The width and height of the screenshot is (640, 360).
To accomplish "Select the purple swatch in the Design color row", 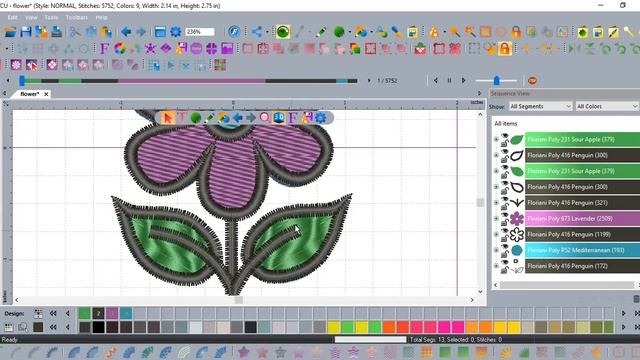I will point(112,313).
